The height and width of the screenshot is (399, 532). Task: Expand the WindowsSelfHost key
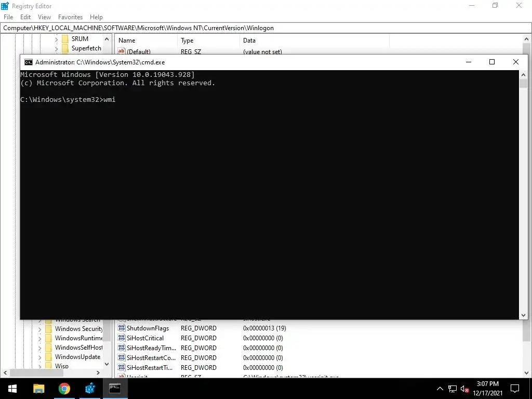click(39, 348)
